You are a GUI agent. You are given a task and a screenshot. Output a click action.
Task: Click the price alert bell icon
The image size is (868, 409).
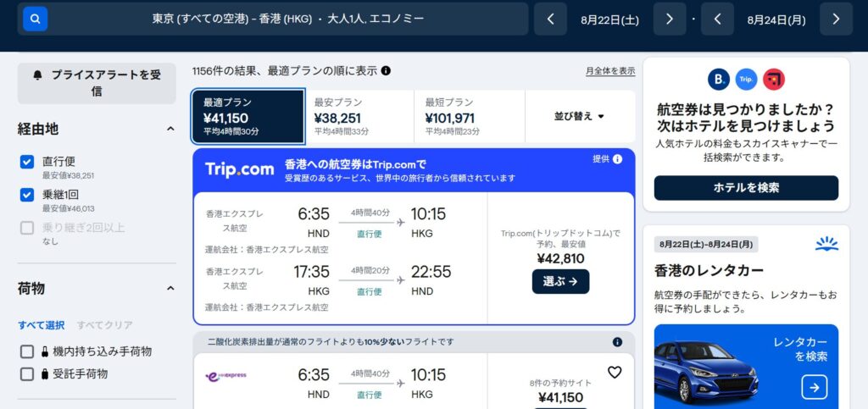pyautogui.click(x=37, y=75)
